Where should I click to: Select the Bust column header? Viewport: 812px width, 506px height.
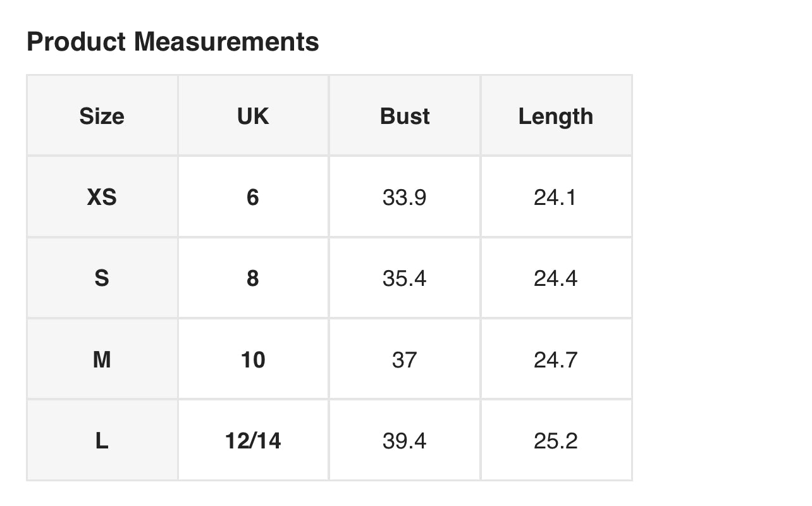point(405,116)
